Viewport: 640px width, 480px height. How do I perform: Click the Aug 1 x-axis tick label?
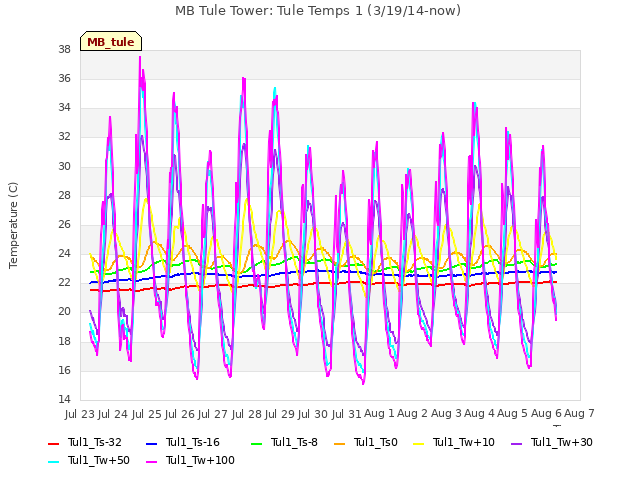pyautogui.click(x=379, y=414)
